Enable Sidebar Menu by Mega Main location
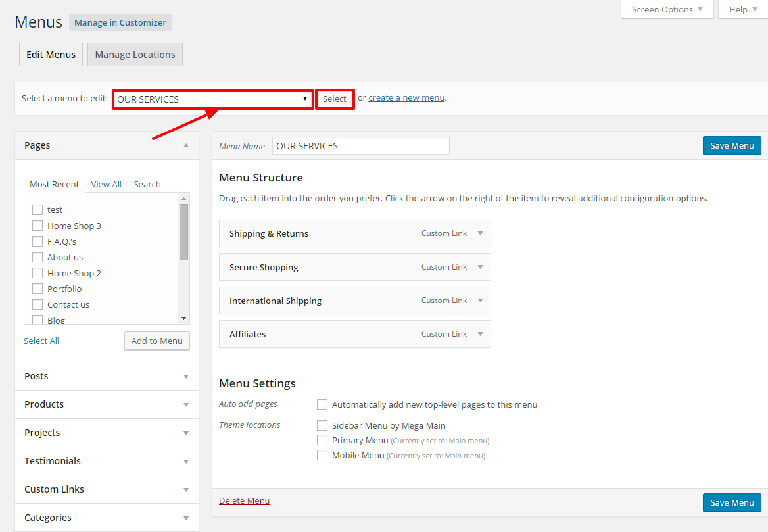This screenshot has height=532, width=768. click(x=322, y=425)
